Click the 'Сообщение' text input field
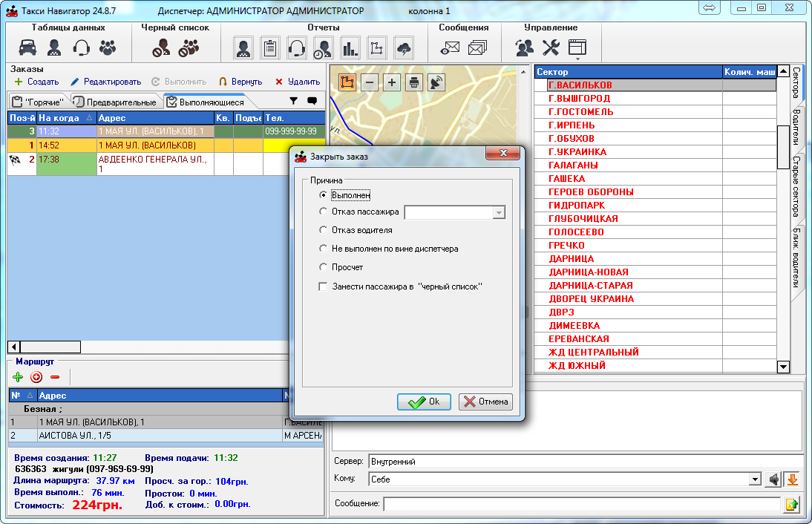Image resolution: width=812 pixels, height=524 pixels. tap(582, 505)
